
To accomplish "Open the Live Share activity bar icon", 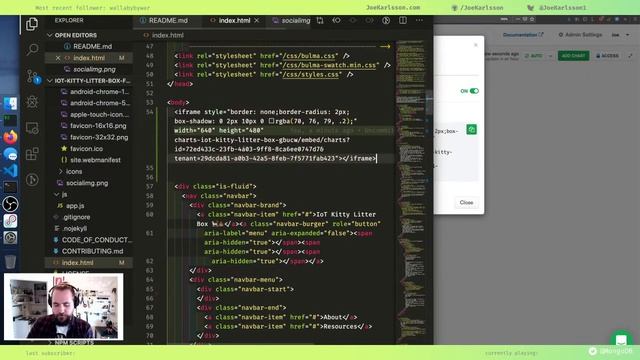I will (x=32, y=180).
